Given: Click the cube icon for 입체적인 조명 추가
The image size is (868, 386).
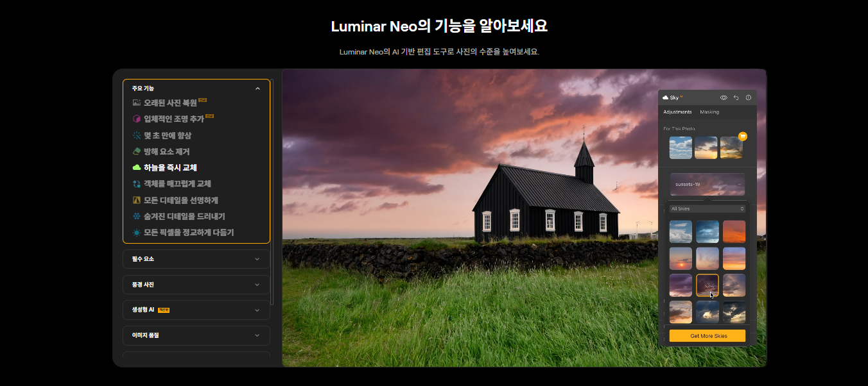Looking at the screenshot, I should click(136, 119).
